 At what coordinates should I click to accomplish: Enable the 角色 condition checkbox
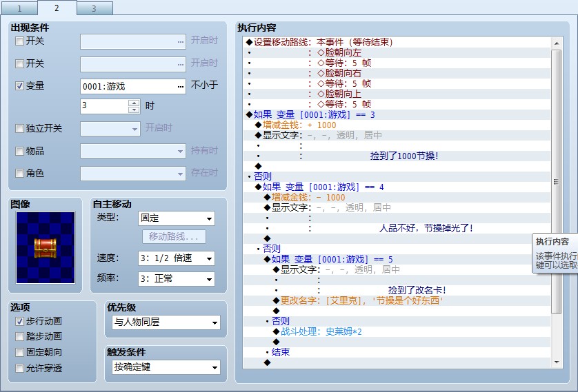[19, 173]
